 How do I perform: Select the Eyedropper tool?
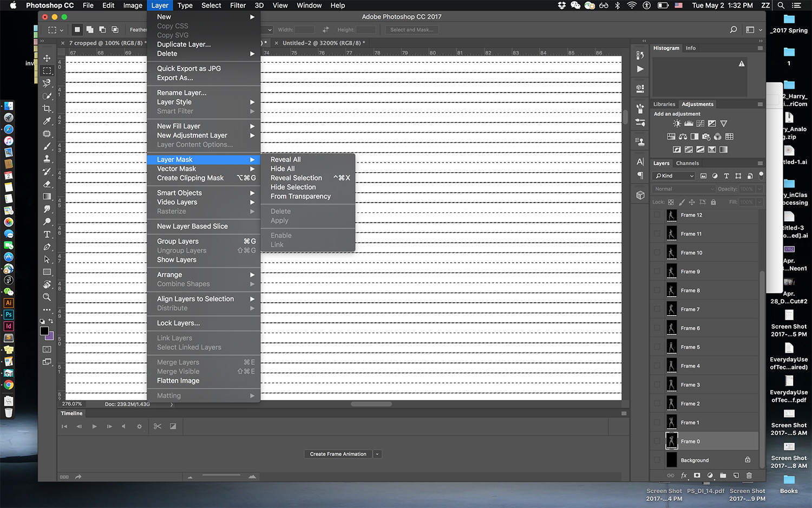(47, 121)
